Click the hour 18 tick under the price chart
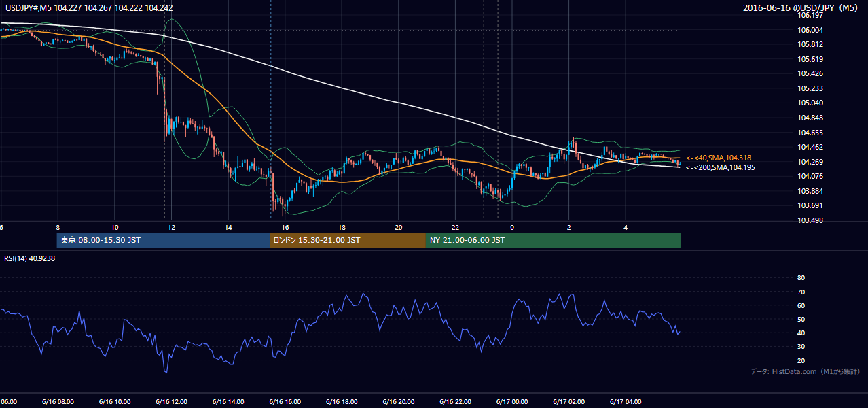Screen dimensions: 868x408 (342, 228)
